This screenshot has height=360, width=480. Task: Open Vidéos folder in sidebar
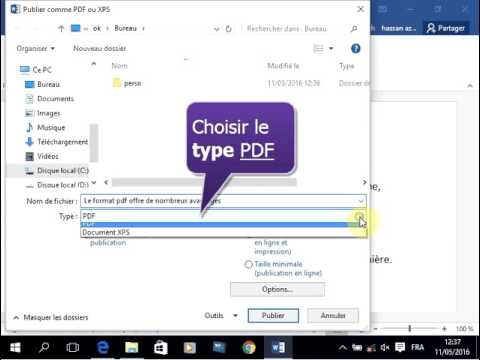click(x=42, y=156)
